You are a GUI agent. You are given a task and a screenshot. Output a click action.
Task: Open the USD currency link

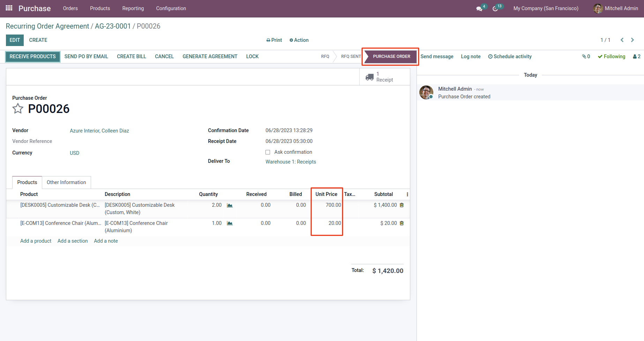pyautogui.click(x=75, y=153)
